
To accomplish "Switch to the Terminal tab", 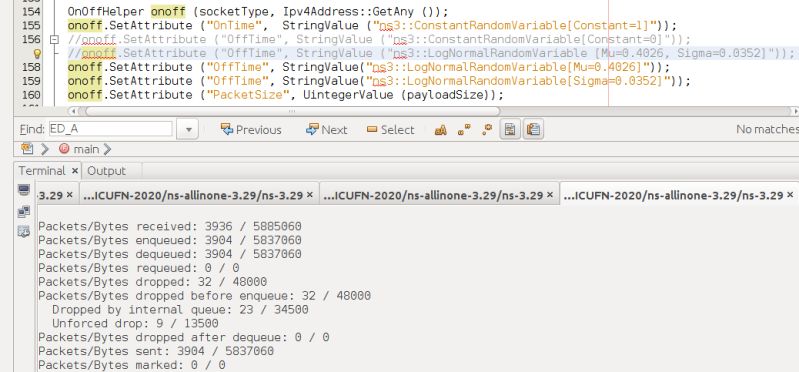I will tap(42, 171).
